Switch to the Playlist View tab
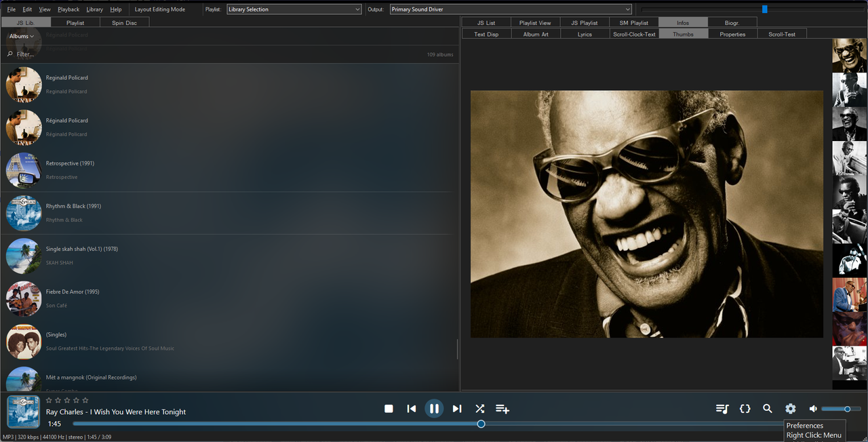 click(x=535, y=22)
